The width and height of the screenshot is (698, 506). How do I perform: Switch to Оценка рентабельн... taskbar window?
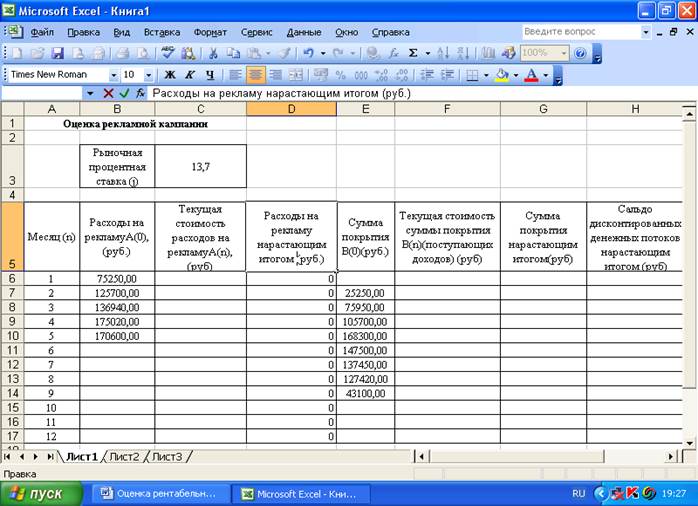point(160,494)
